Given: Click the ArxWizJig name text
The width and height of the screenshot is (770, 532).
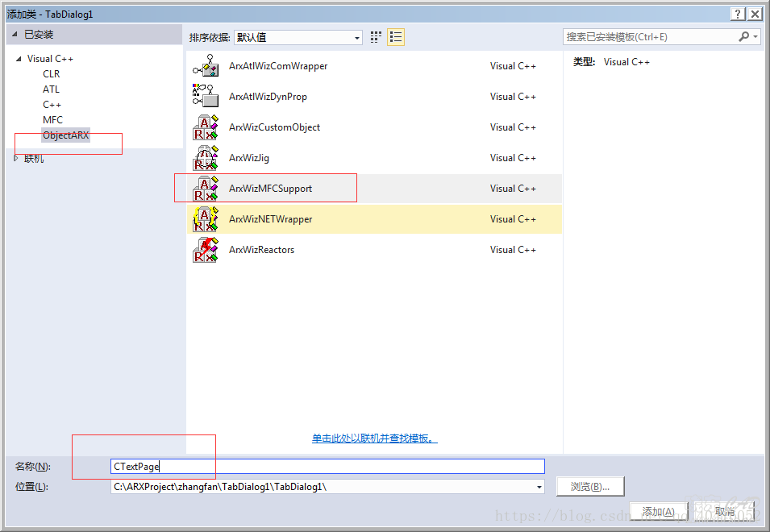Looking at the screenshot, I should coord(249,158).
